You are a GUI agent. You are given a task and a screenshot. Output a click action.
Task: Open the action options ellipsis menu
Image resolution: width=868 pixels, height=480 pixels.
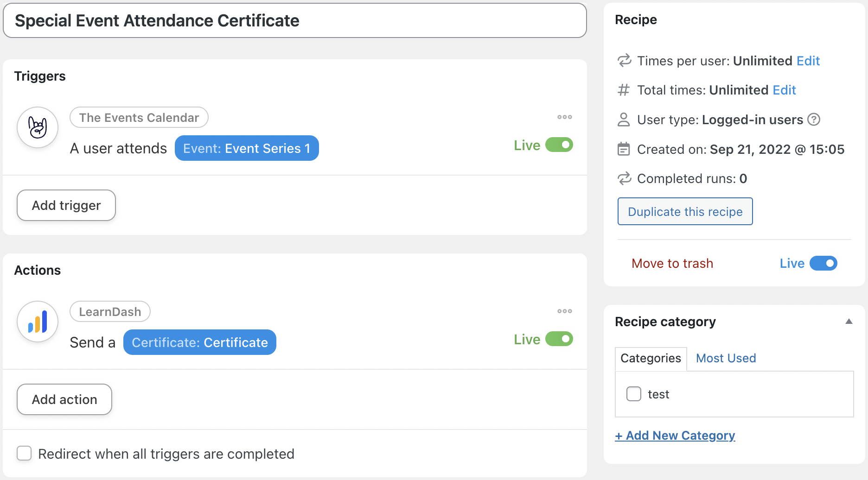(x=564, y=311)
